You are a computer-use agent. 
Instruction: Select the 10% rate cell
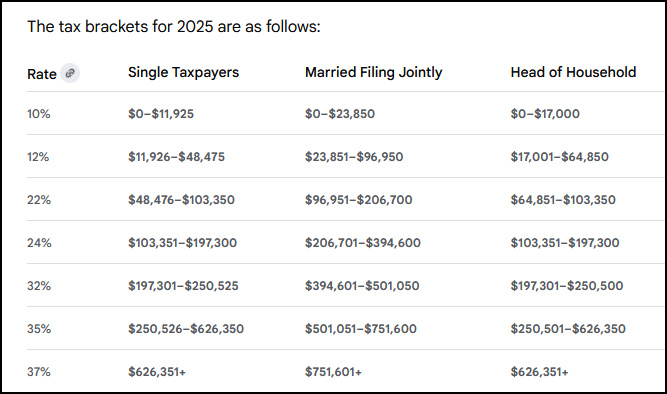point(39,114)
